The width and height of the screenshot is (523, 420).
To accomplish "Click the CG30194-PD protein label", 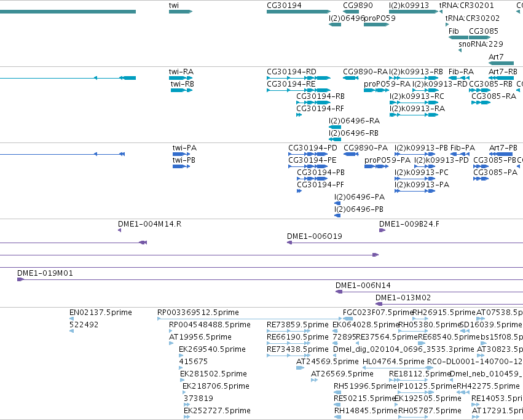I will (313, 148).
